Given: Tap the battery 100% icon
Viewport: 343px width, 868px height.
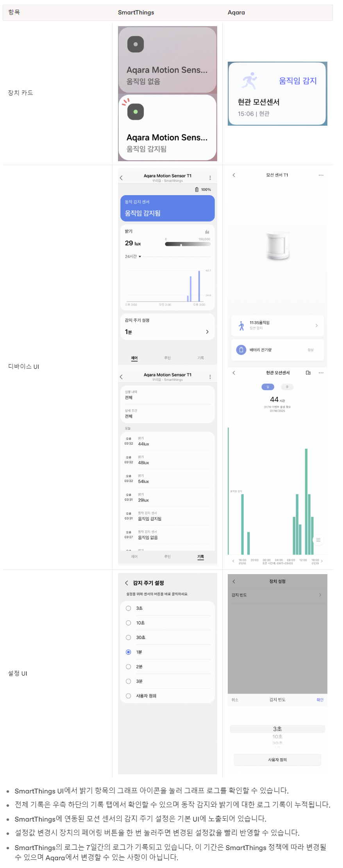Looking at the screenshot, I should pyautogui.click(x=197, y=189).
